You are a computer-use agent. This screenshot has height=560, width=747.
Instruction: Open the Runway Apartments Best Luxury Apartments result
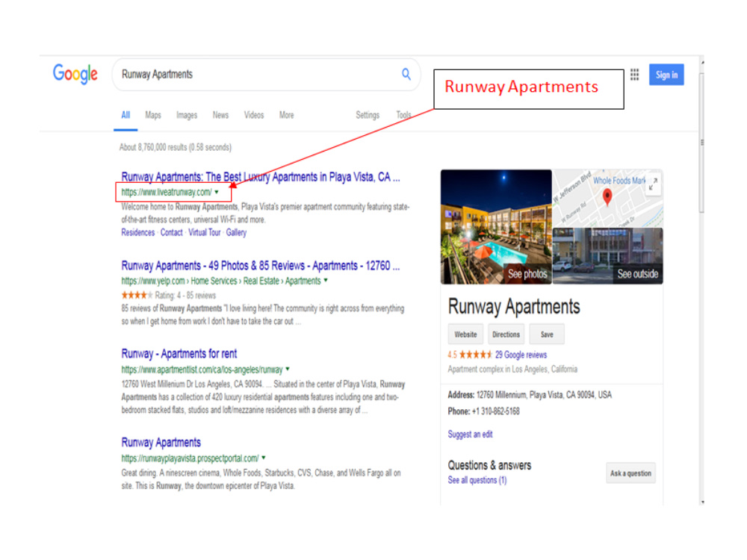pyautogui.click(x=260, y=177)
